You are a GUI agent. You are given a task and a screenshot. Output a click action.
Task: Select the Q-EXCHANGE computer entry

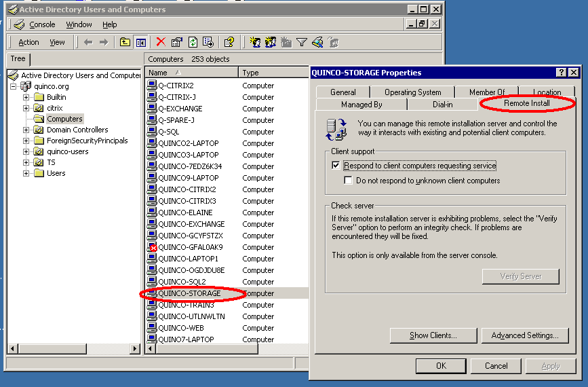180,109
